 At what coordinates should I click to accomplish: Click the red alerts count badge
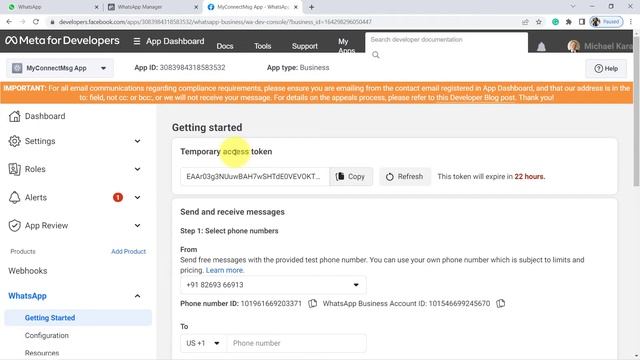tap(118, 198)
